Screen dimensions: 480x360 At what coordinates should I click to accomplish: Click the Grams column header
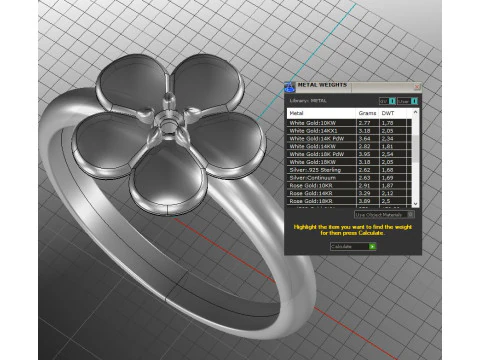(x=367, y=113)
